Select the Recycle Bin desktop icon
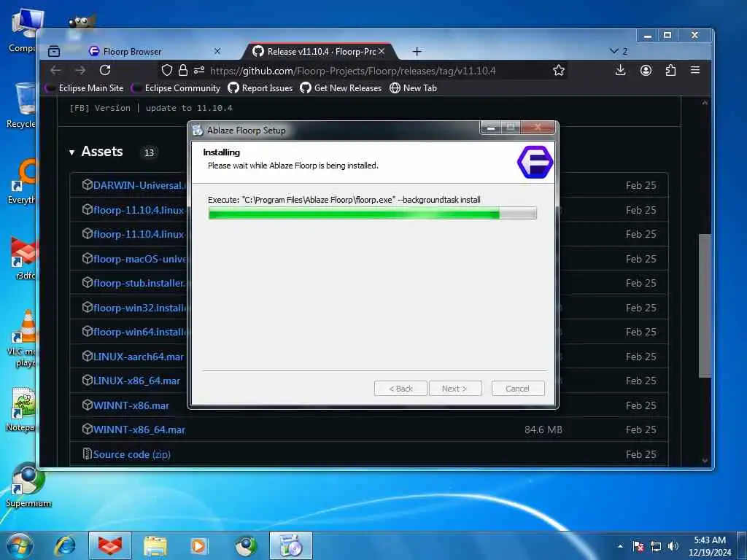The image size is (747, 560). click(21, 106)
